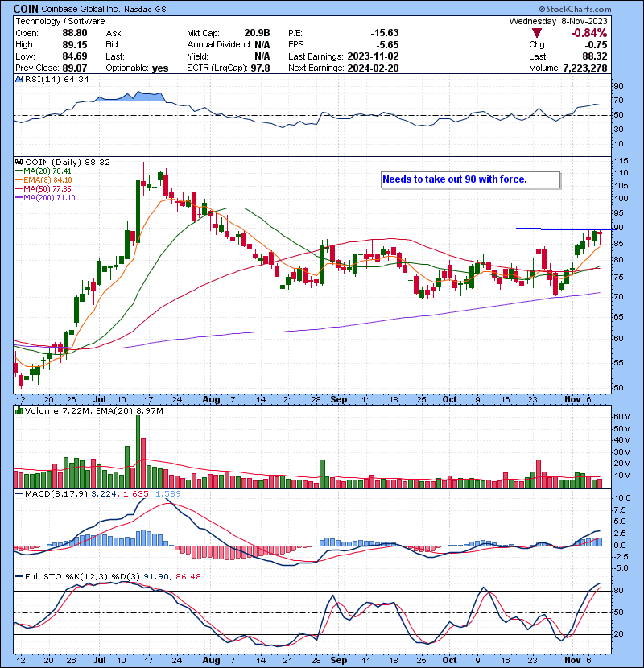Click the Volume 7.22M, EMA(20) 8.97M label
The image size is (644, 668).
93,411
